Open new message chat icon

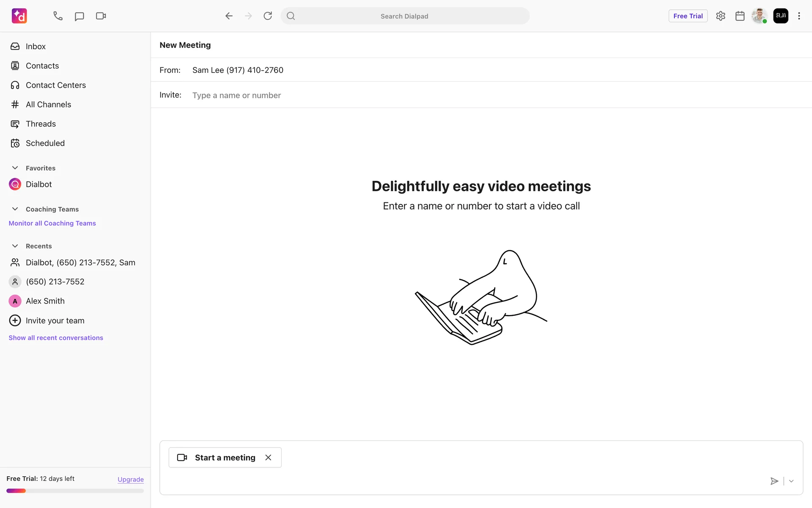click(x=79, y=16)
